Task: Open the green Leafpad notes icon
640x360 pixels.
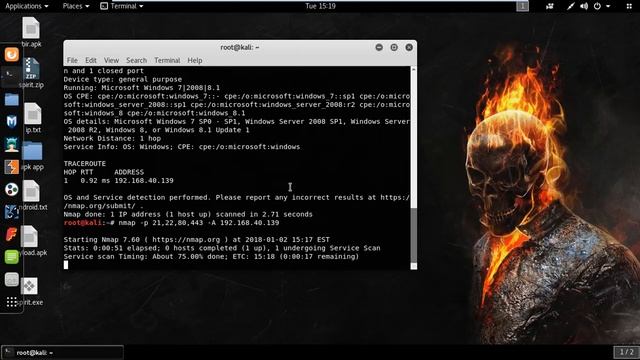Action: point(11,257)
